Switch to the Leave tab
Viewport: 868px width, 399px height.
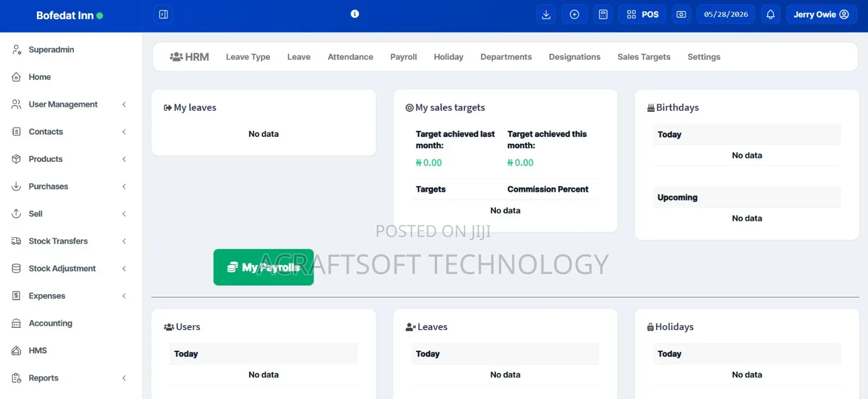299,57
